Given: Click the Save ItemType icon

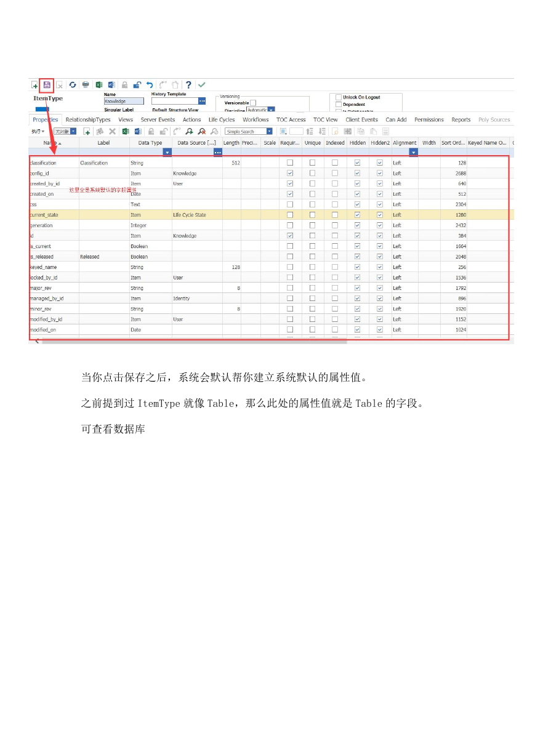Looking at the screenshot, I should [x=47, y=85].
